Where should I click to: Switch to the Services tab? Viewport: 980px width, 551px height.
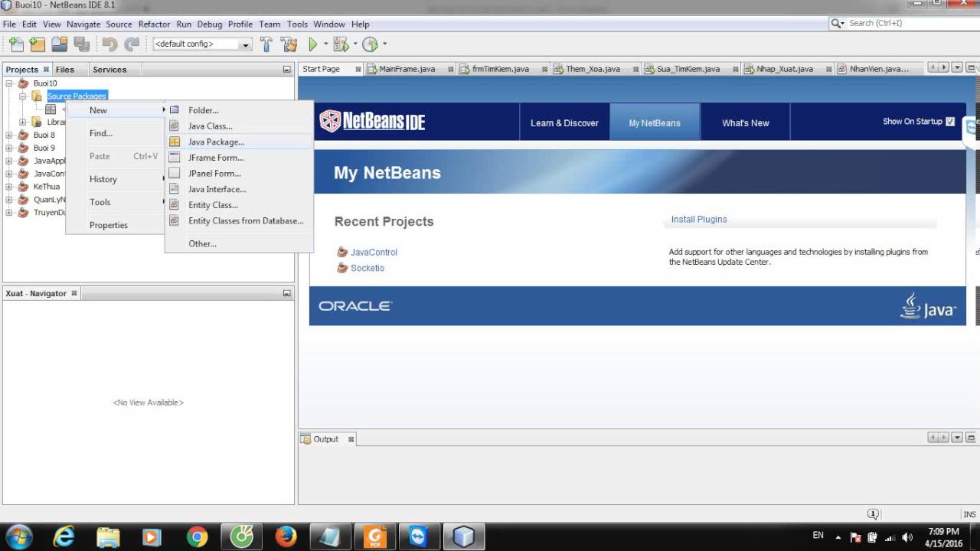[x=109, y=69]
